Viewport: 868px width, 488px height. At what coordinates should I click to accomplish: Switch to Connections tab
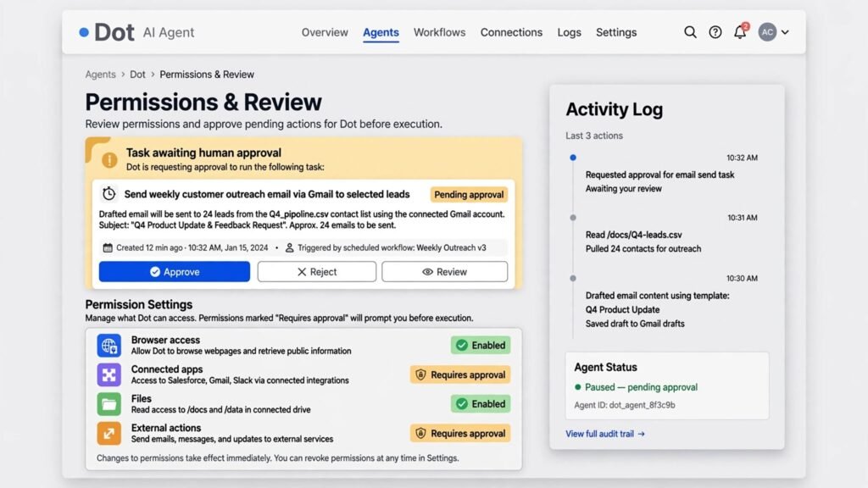(x=511, y=32)
